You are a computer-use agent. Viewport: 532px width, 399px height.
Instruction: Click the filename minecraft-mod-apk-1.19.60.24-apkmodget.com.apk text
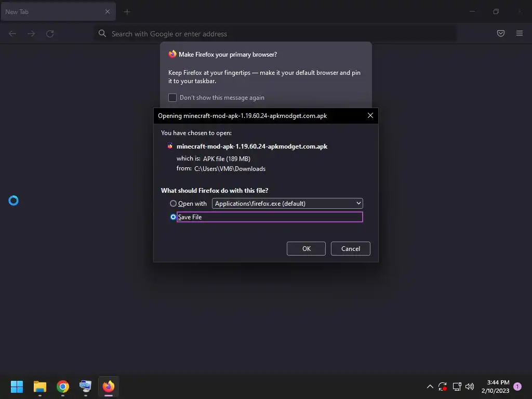252,147
